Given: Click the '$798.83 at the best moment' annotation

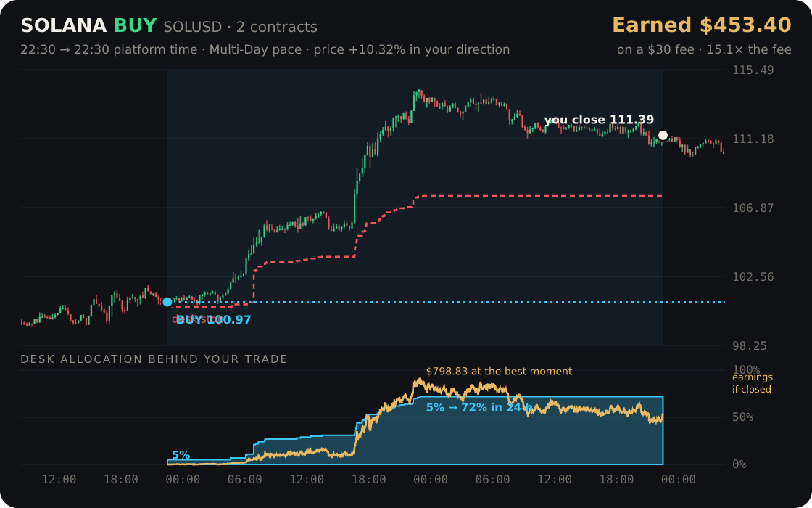Looking at the screenshot, I should click(x=500, y=372).
